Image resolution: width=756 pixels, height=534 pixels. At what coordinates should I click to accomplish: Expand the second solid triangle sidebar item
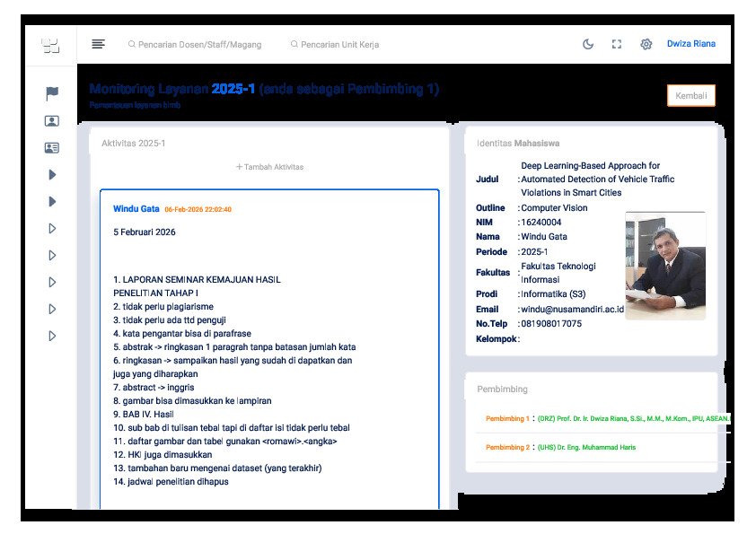click(x=52, y=202)
